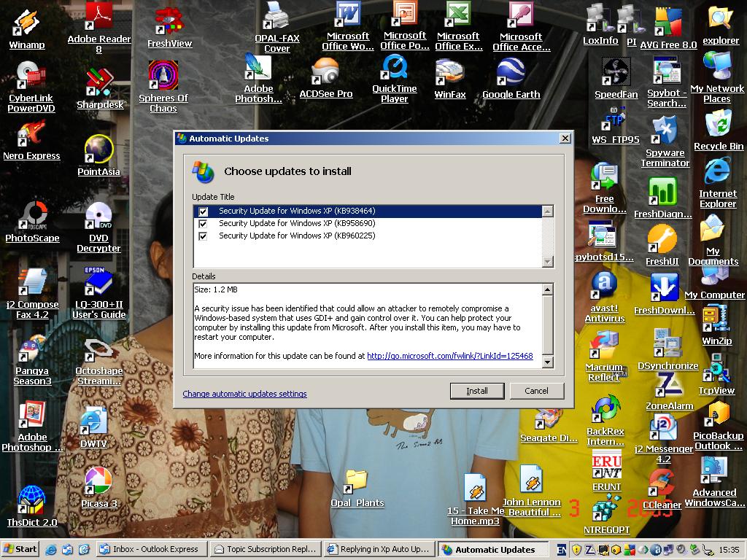Select the Microsoft Office Access shortcut

click(521, 27)
